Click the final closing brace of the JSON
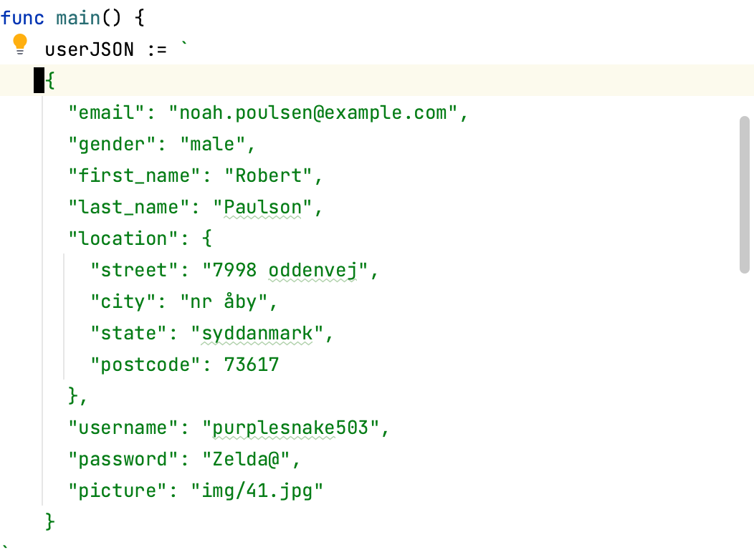754x560 pixels. 49,521
